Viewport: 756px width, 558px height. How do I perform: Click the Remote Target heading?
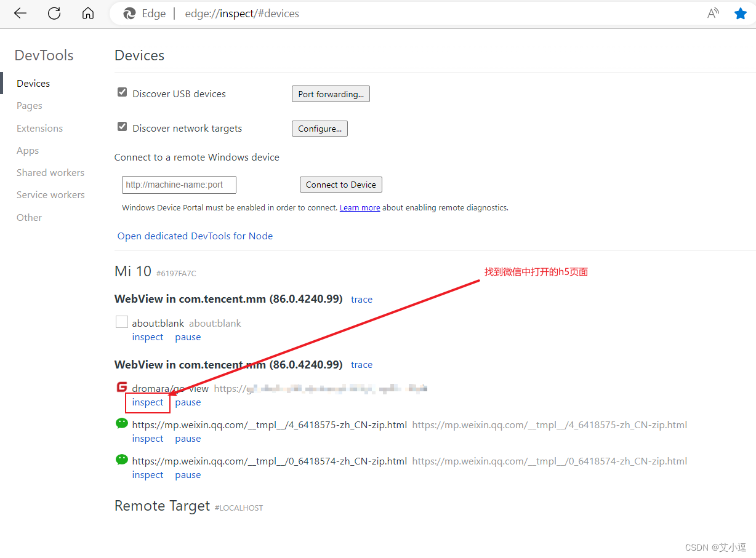click(x=163, y=506)
